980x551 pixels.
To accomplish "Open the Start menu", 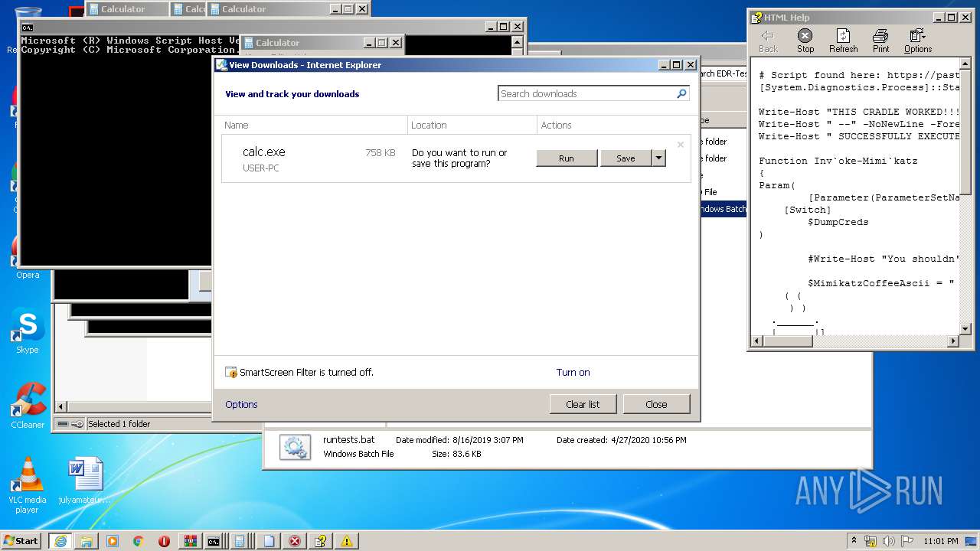I will [21, 540].
